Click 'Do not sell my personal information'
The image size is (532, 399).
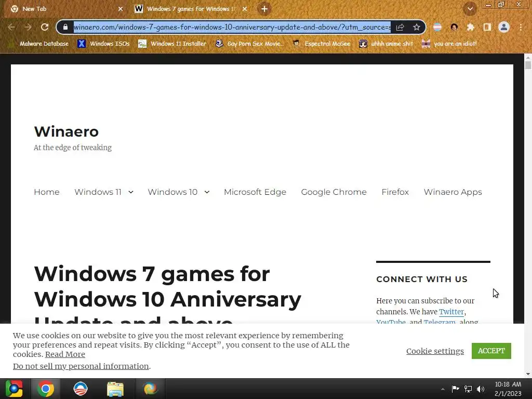coord(81,366)
